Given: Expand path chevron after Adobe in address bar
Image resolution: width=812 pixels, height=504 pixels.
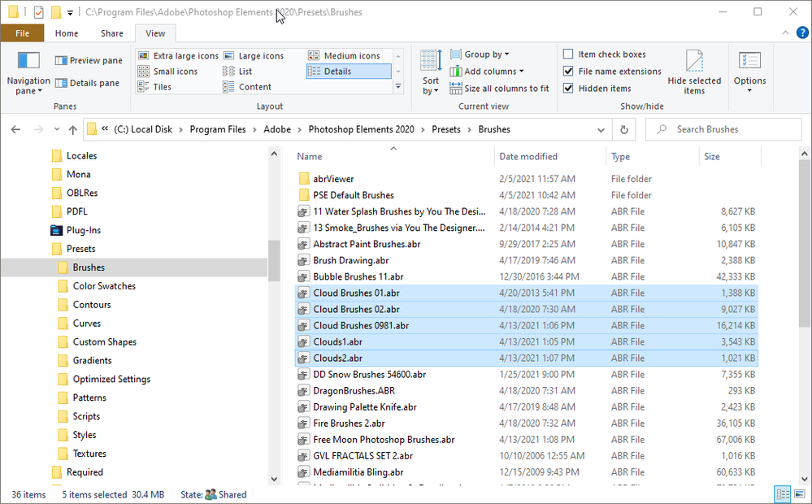Looking at the screenshot, I should [300, 129].
